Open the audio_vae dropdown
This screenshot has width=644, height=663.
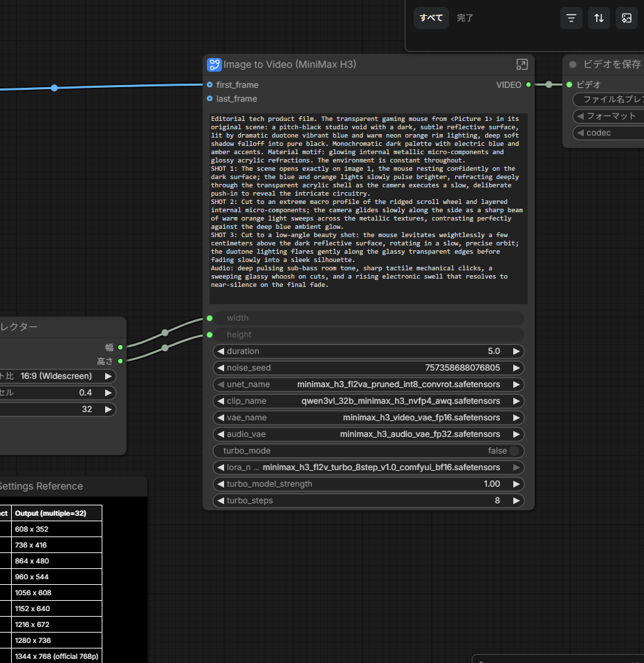[369, 434]
